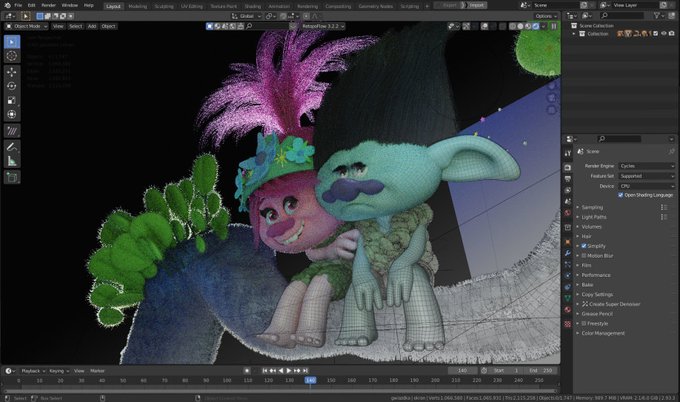Switch viewport to solid shading
680x402 pixels.
pyautogui.click(x=520, y=26)
